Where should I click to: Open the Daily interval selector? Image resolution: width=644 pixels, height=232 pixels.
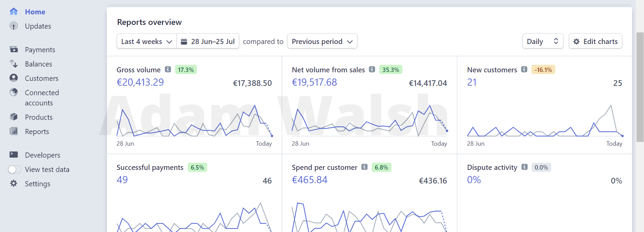pos(543,41)
